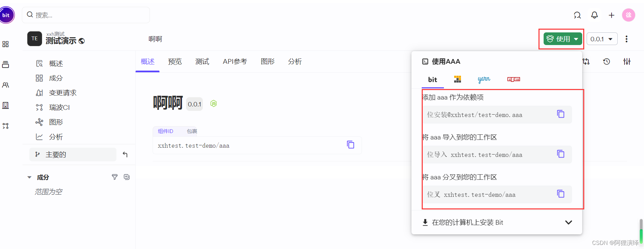Select the npm tab
The height and width of the screenshot is (249, 644).
[514, 79]
